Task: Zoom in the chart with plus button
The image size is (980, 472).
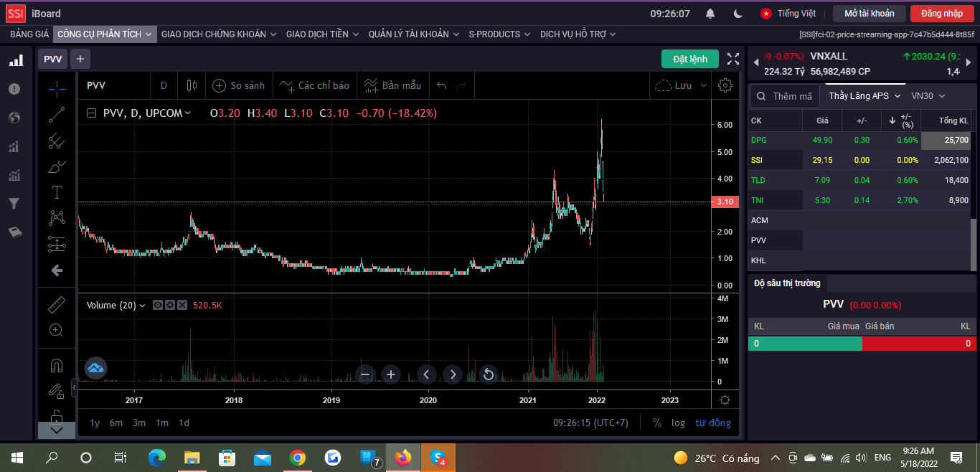Action: tap(390, 374)
